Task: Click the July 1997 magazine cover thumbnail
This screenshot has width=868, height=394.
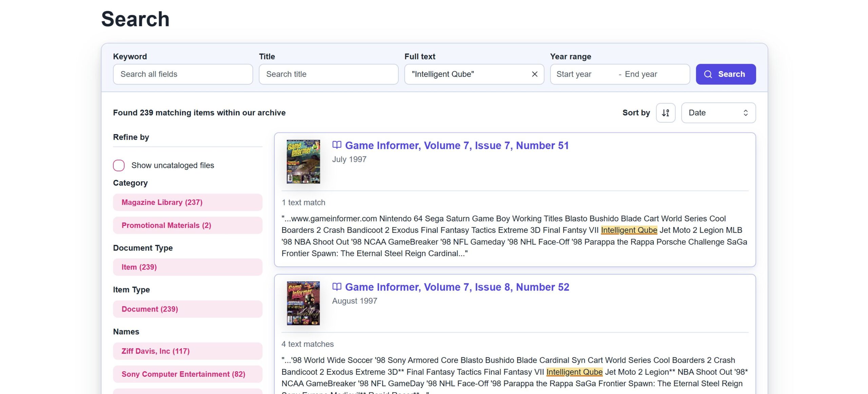Action: pos(302,161)
